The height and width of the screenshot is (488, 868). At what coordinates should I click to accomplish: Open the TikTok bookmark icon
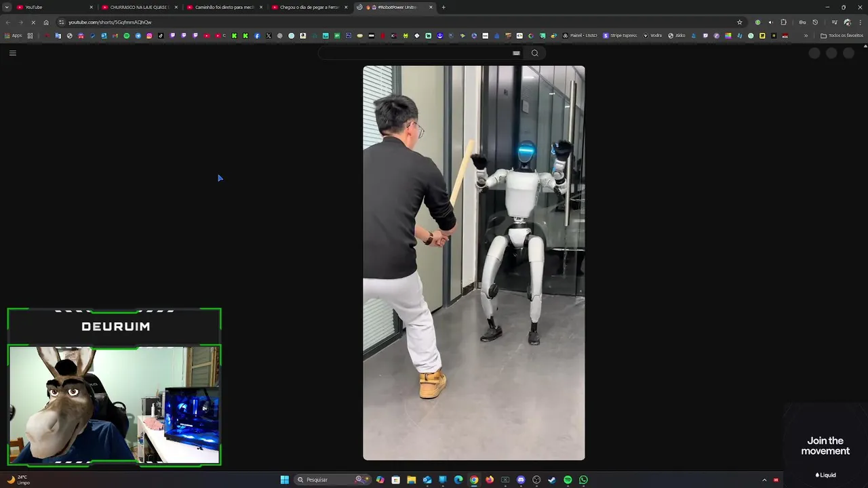(x=161, y=35)
